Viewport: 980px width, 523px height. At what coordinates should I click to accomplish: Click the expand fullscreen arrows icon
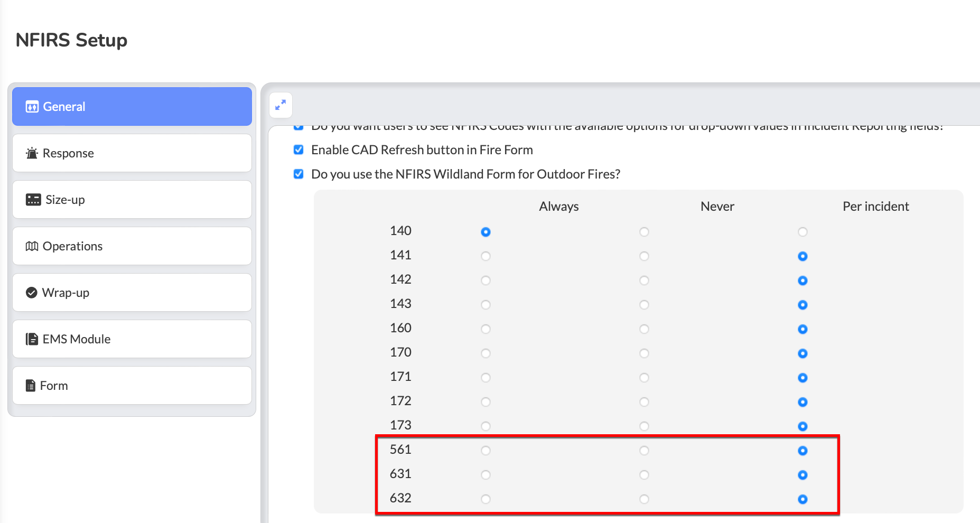[x=281, y=105]
